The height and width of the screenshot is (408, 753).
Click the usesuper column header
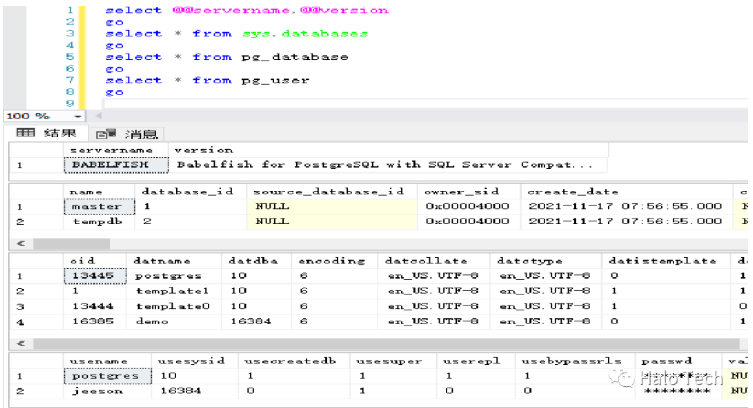(393, 361)
